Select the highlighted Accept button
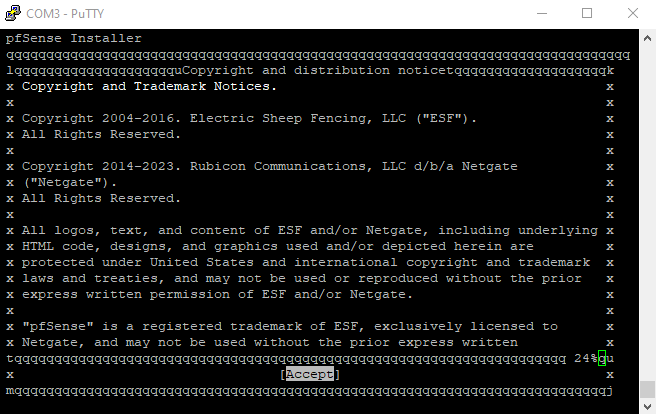Viewport: 656px width, 414px height. tap(310, 374)
